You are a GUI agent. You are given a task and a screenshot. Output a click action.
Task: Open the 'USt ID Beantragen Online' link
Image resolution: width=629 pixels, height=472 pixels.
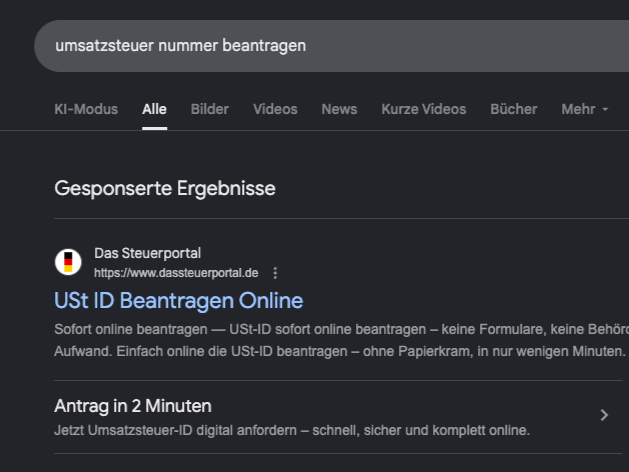(x=179, y=300)
